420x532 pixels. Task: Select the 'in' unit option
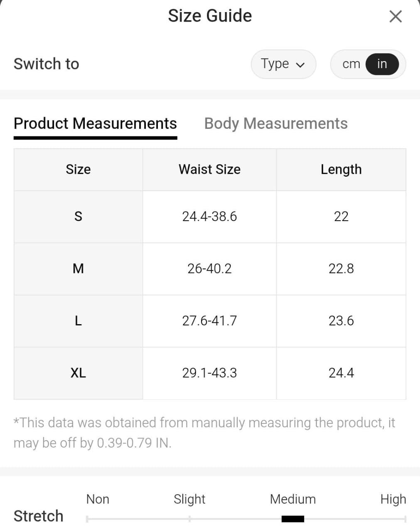382,64
